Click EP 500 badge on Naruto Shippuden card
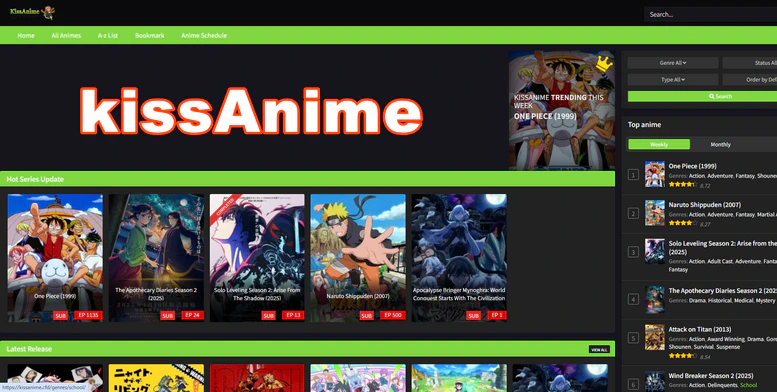 [x=392, y=315]
